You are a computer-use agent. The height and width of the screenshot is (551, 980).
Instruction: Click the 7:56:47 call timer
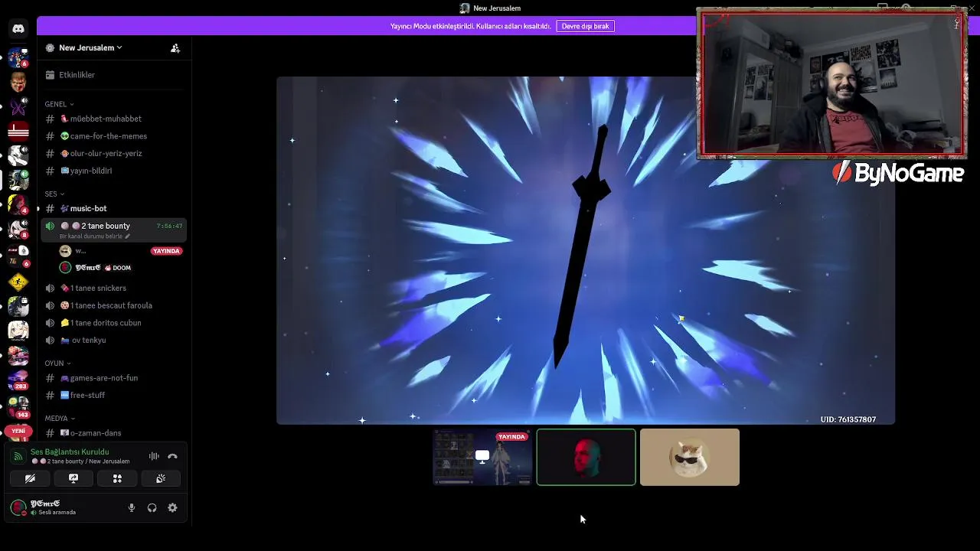[x=169, y=227]
